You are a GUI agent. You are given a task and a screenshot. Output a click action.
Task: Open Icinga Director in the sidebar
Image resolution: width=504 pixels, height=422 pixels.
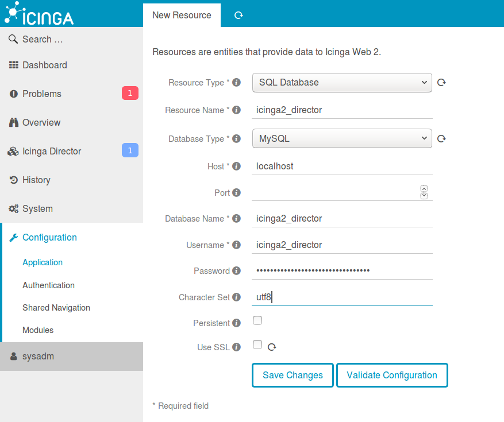pos(71,151)
